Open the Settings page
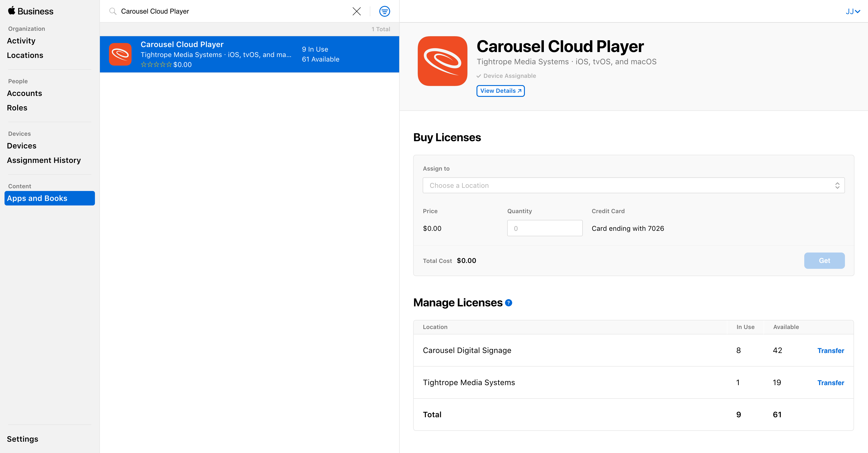The image size is (868, 453). tap(22, 439)
